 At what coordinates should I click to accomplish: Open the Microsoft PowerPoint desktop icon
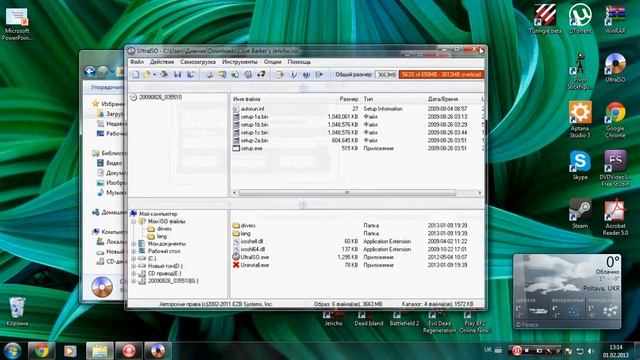click(x=17, y=24)
